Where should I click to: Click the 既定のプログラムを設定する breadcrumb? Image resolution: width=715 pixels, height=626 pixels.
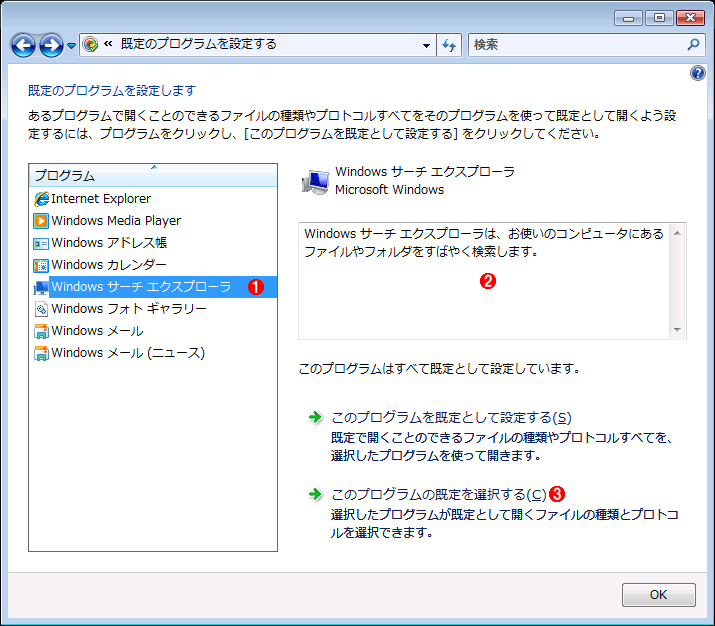point(198,44)
